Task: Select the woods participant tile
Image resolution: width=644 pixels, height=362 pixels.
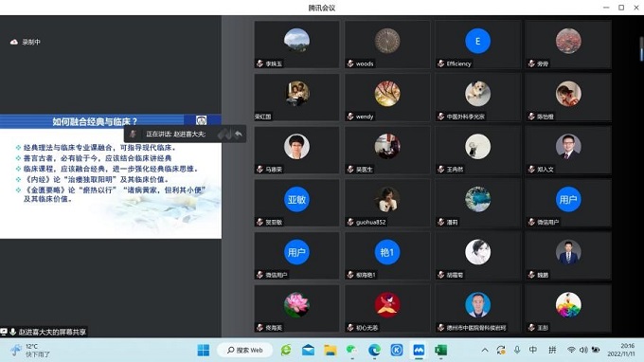Action: pos(387,45)
